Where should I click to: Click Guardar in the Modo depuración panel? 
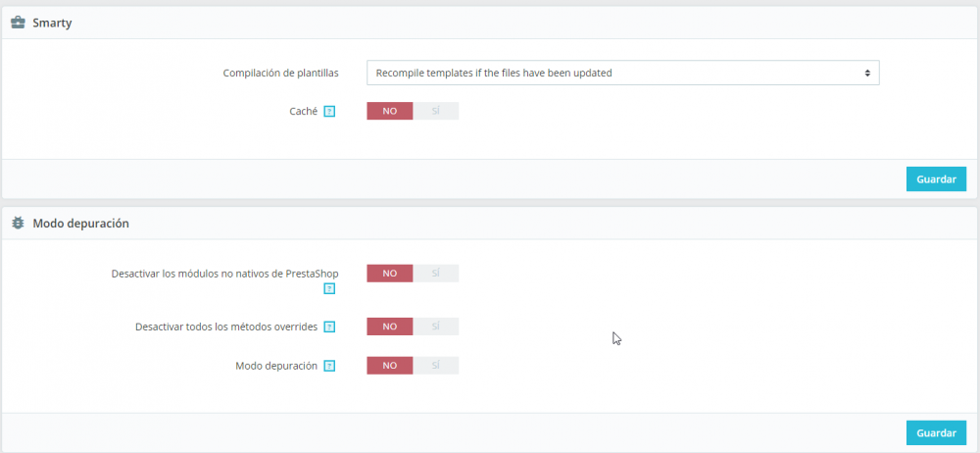click(936, 432)
